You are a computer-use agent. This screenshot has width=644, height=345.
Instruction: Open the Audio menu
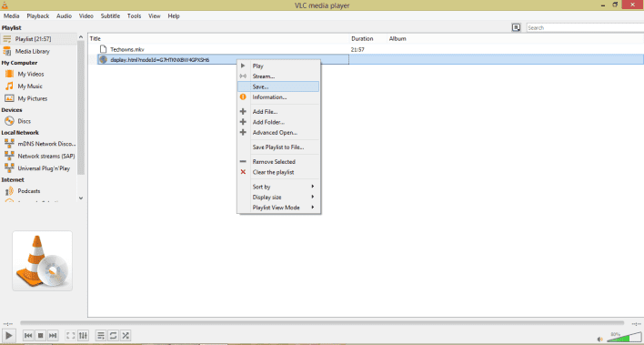coord(64,16)
